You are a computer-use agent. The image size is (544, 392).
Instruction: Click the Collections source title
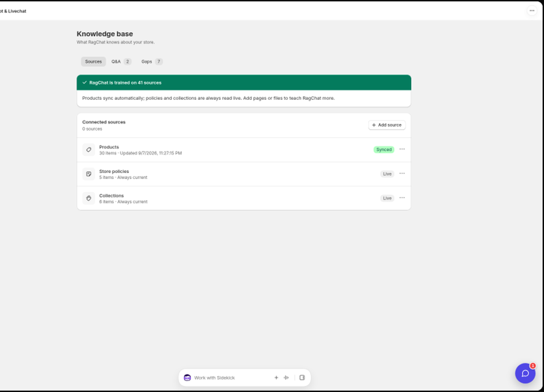pyautogui.click(x=111, y=196)
